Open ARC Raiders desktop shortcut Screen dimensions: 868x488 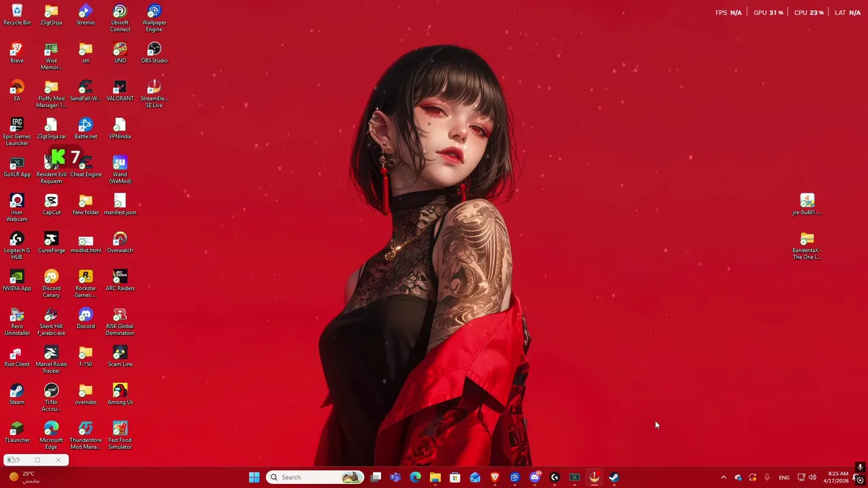click(120, 281)
